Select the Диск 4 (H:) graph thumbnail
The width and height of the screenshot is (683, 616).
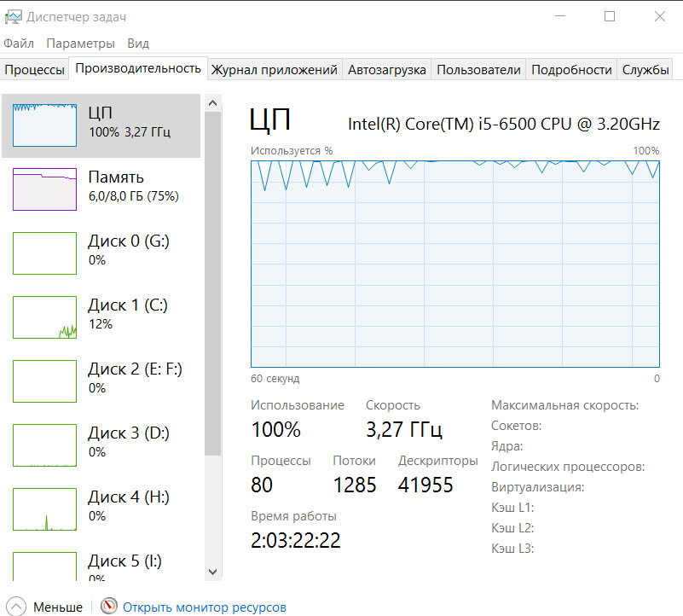(45, 509)
